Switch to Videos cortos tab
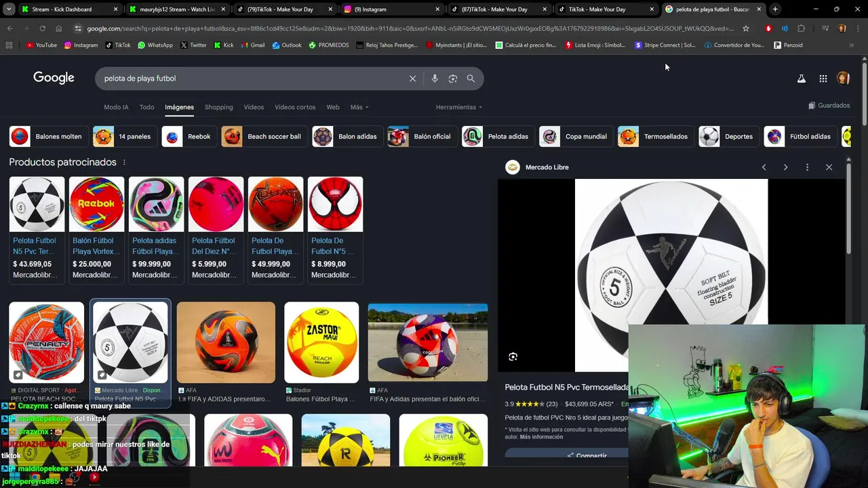This screenshot has height=488, width=868. point(295,107)
